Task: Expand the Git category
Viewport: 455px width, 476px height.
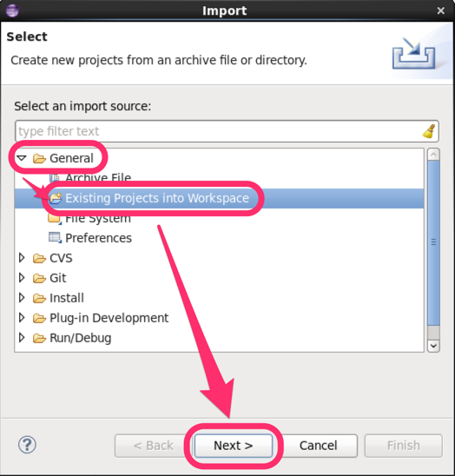Action: point(22,277)
